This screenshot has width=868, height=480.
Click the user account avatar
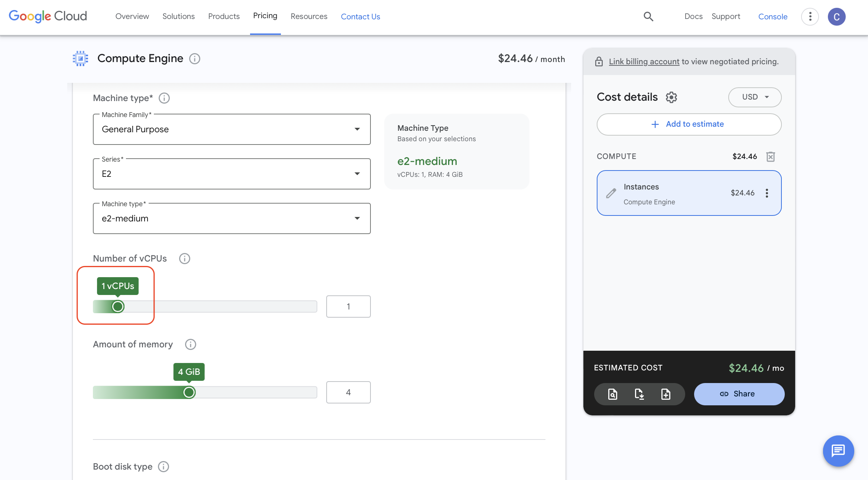837,17
